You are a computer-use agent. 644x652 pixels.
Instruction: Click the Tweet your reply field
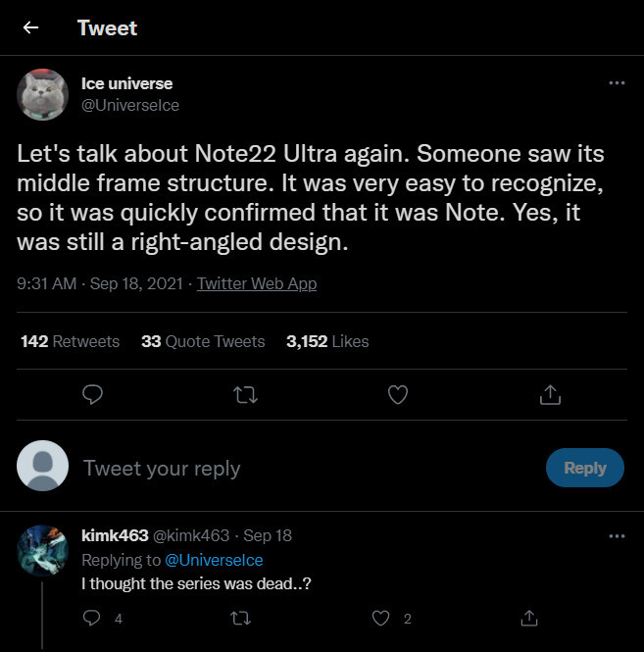tap(308, 469)
